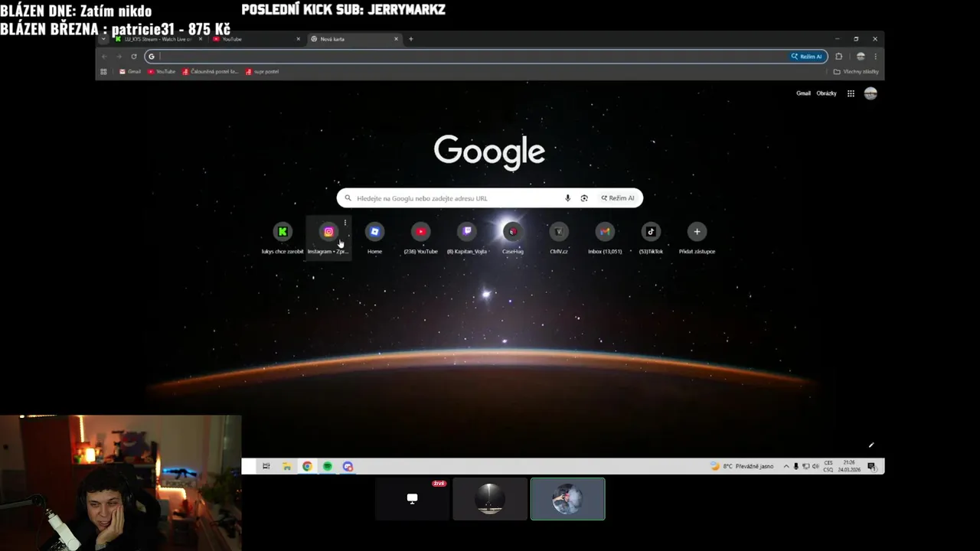Open the YouTube bookmark
980x551 pixels.
tap(162, 72)
